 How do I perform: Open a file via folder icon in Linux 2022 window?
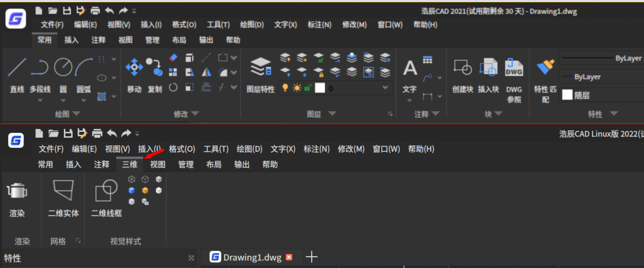[x=53, y=133]
